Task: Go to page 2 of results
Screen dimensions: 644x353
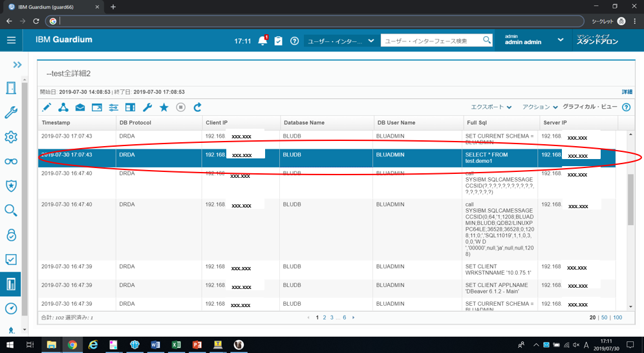Action: pos(325,317)
